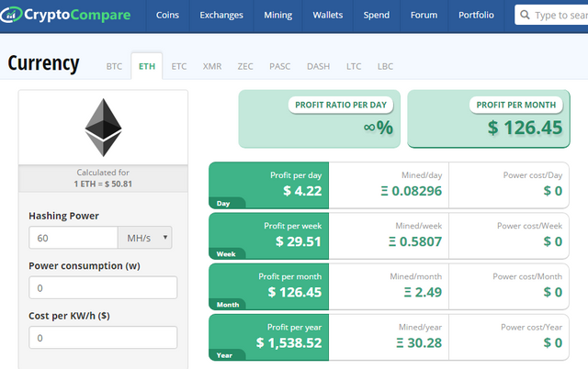
Task: Click the Ethereum diamond logo
Action: [x=103, y=128]
